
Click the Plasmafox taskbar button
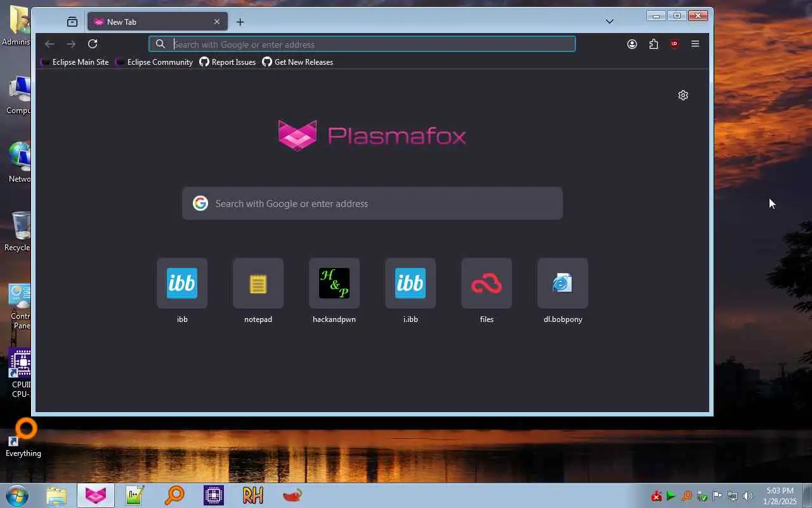click(96, 495)
